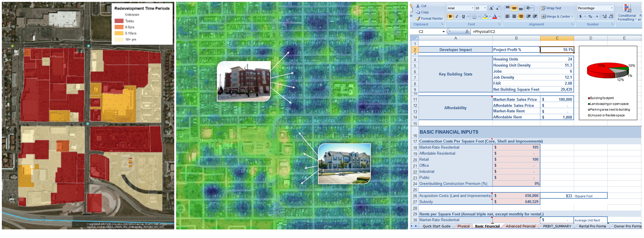This screenshot has height=238, width=644.
Task: Click the next sheet navigation arrow
Action: click(x=412, y=226)
